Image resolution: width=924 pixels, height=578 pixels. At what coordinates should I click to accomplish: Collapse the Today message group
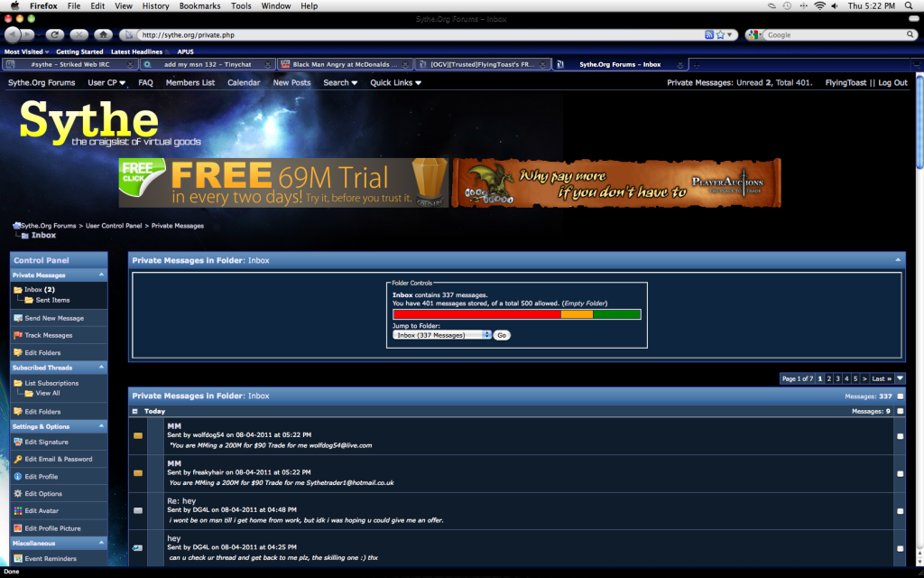[135, 411]
